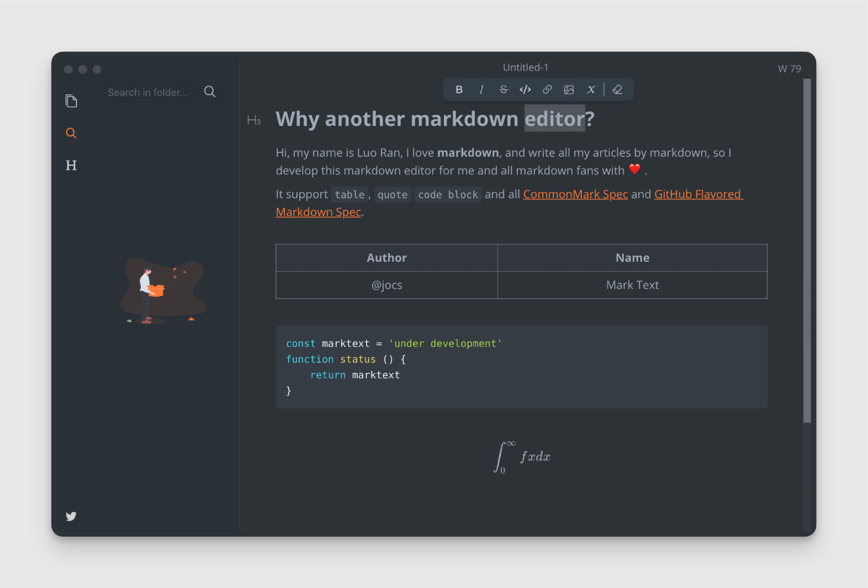This screenshot has height=588, width=868.
Task: Insert a link on selected text
Action: click(547, 89)
